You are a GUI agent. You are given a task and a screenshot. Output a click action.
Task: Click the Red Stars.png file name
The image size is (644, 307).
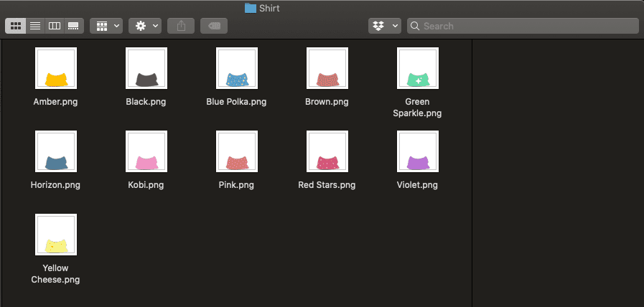coord(327,185)
